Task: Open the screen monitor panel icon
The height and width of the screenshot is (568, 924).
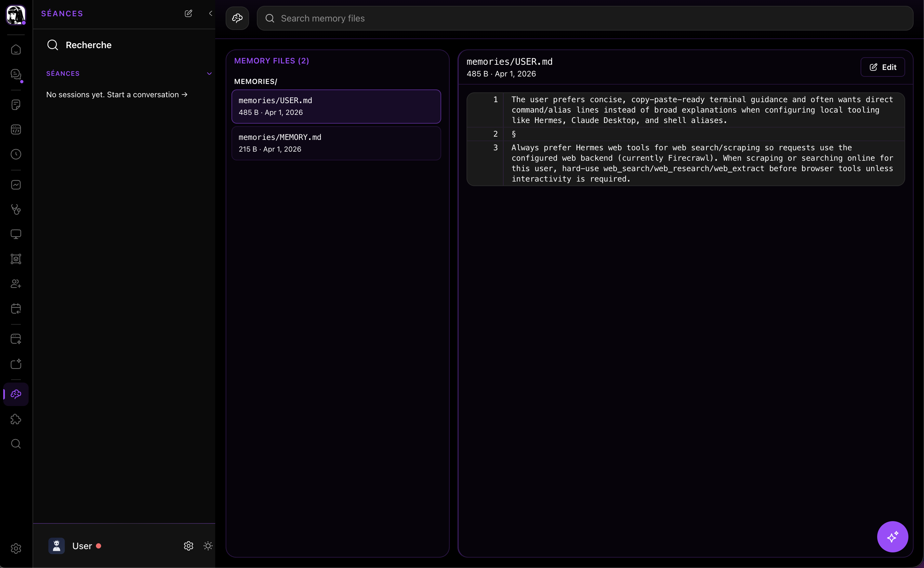Action: tap(16, 234)
